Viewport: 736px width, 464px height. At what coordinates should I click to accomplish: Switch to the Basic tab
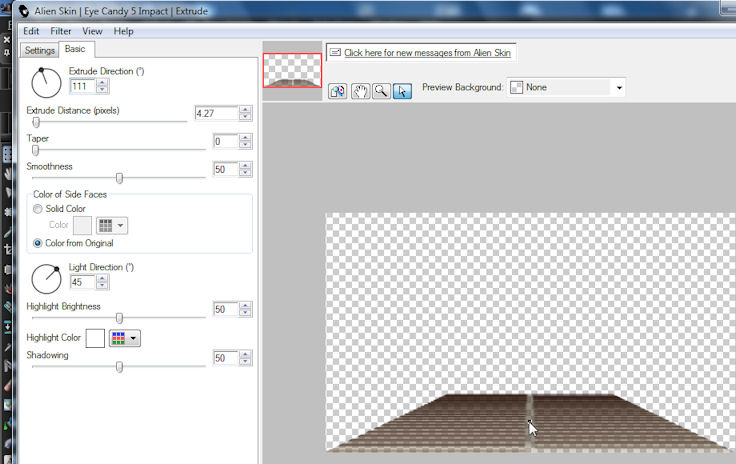click(75, 49)
